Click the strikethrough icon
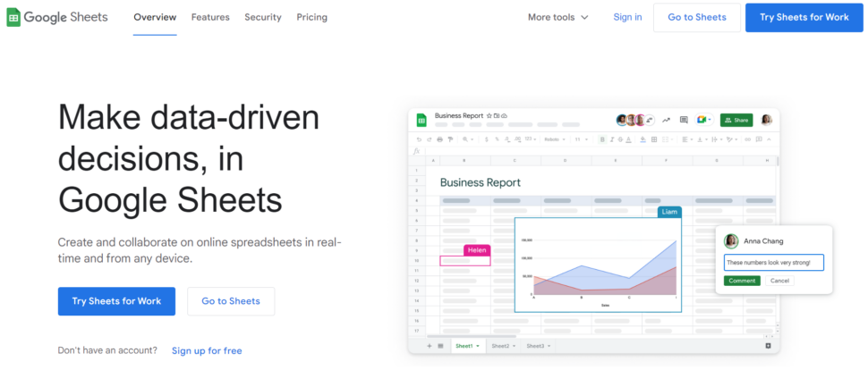868x370 pixels. (620, 139)
